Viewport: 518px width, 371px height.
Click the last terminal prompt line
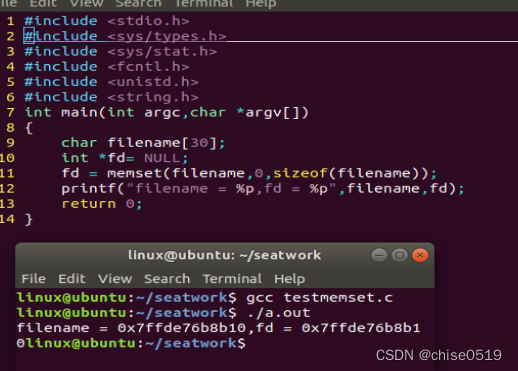tap(131, 343)
